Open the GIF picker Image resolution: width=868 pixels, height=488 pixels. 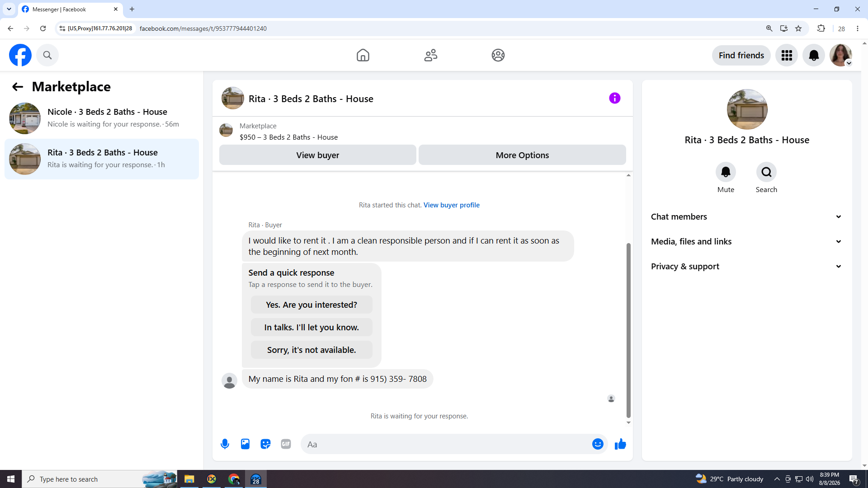tap(286, 444)
